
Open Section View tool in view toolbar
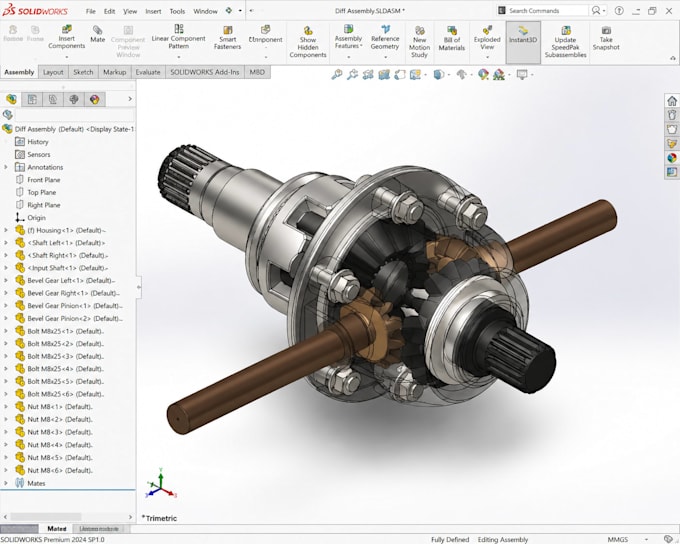(x=384, y=75)
